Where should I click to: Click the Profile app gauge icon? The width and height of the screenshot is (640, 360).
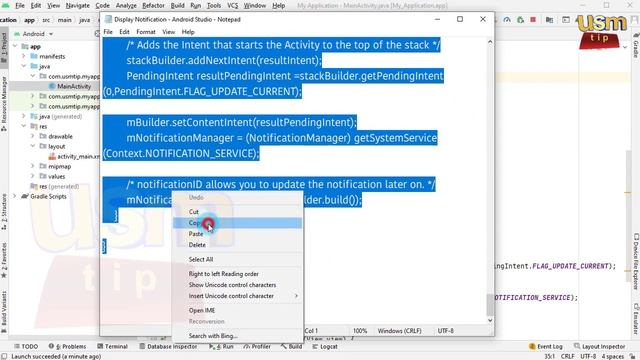(x=507, y=20)
